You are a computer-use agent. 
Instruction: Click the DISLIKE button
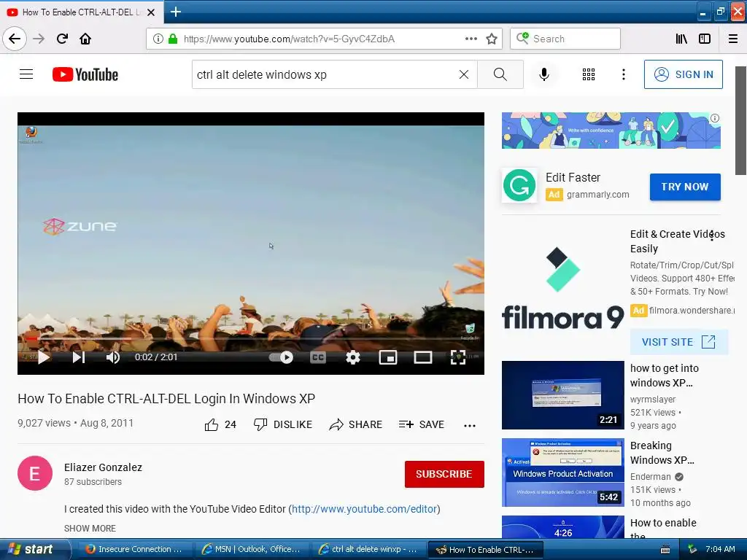pyautogui.click(x=283, y=424)
